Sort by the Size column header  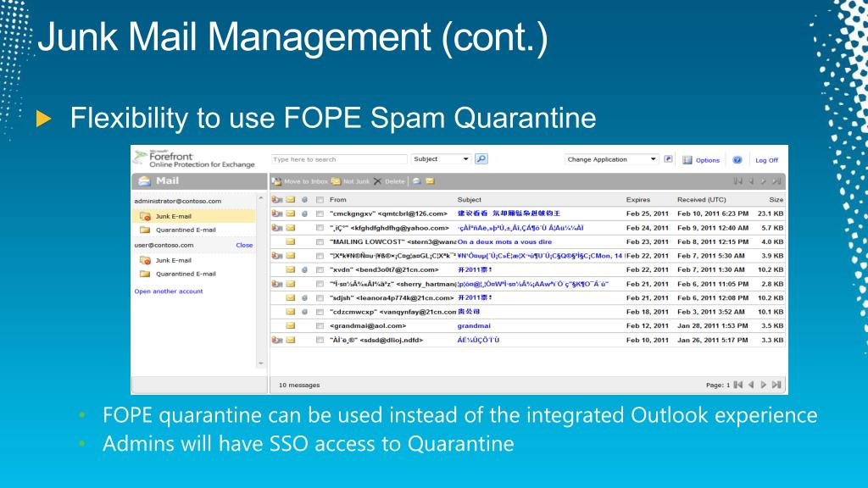click(x=776, y=200)
